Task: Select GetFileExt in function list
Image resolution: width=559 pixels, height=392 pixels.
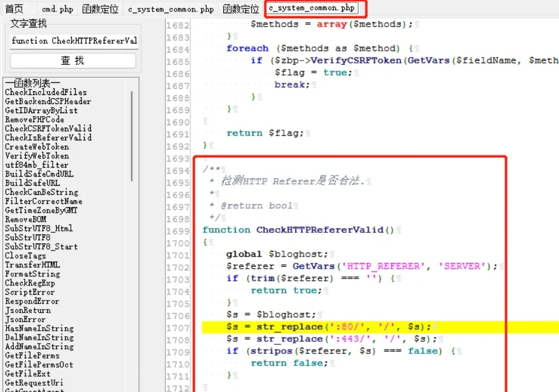Action: (x=27, y=373)
